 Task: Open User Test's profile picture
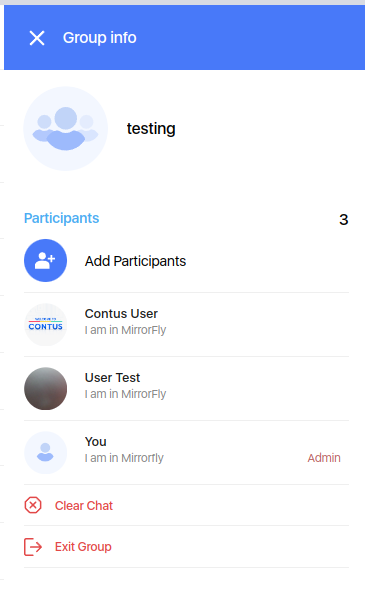click(x=45, y=389)
